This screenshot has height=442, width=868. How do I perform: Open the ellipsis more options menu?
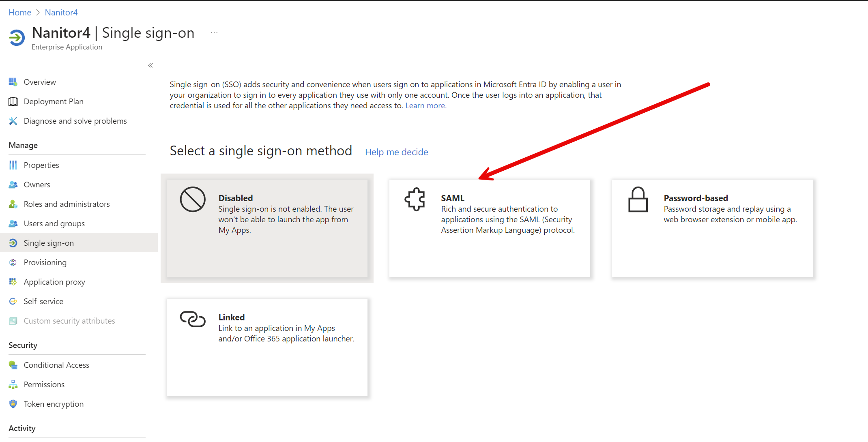214,33
